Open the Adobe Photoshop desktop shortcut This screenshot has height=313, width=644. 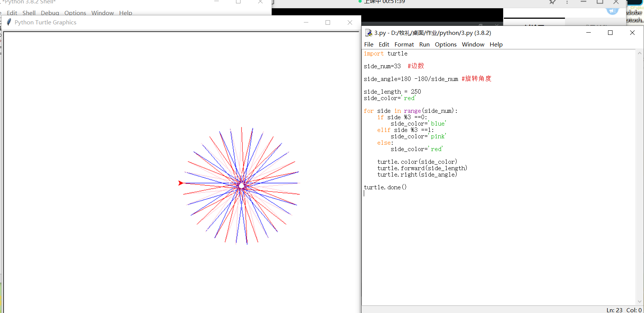635,16
